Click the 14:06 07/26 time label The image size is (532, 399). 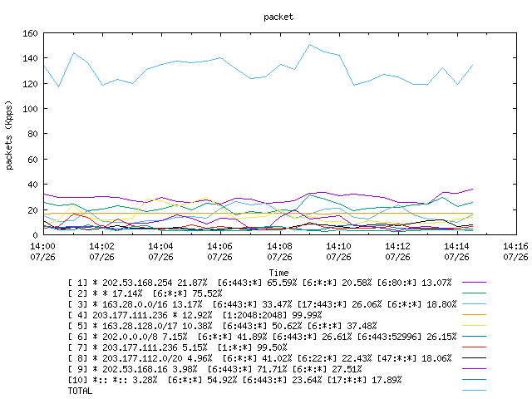[219, 251]
